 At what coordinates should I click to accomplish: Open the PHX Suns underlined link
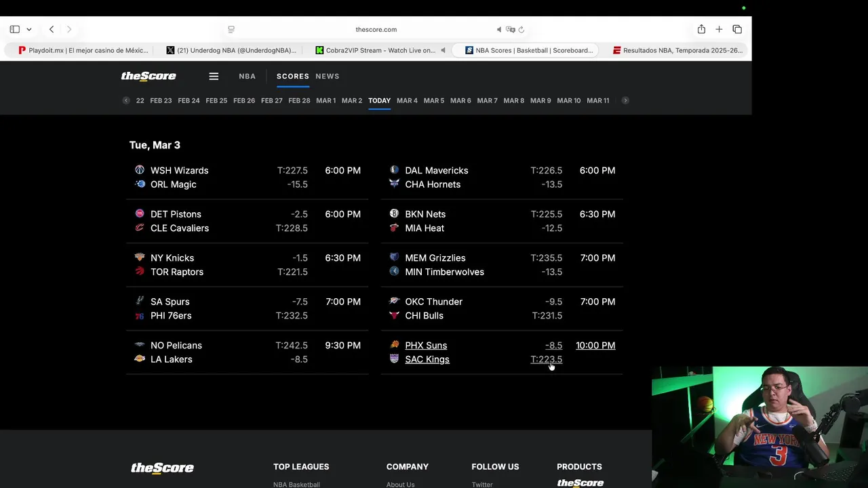(426, 346)
